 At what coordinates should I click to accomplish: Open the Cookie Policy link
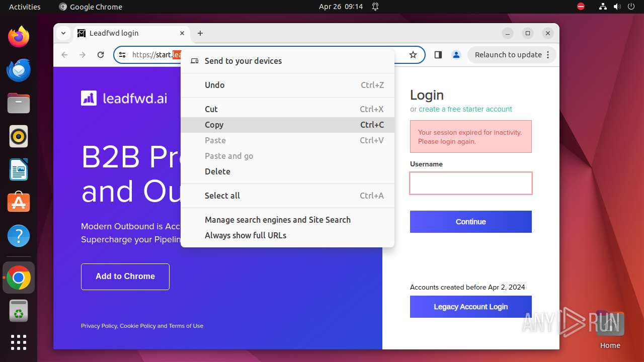pyautogui.click(x=138, y=326)
